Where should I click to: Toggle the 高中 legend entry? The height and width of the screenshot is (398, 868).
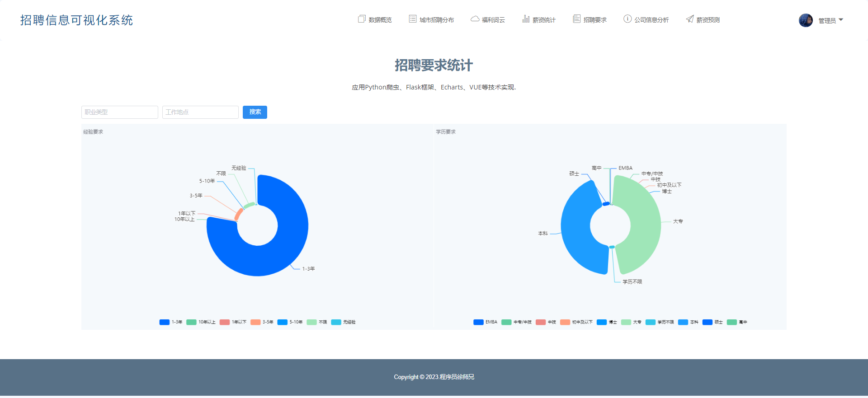[737, 322]
